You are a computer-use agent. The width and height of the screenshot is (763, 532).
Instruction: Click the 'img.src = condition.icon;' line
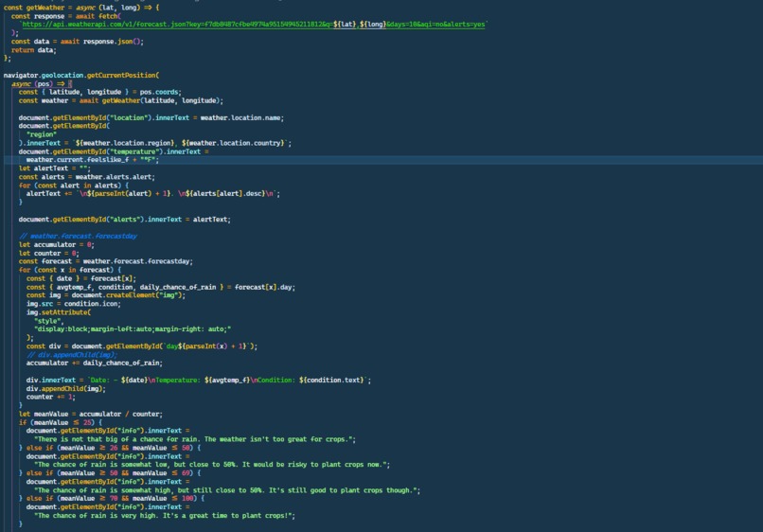(74, 304)
